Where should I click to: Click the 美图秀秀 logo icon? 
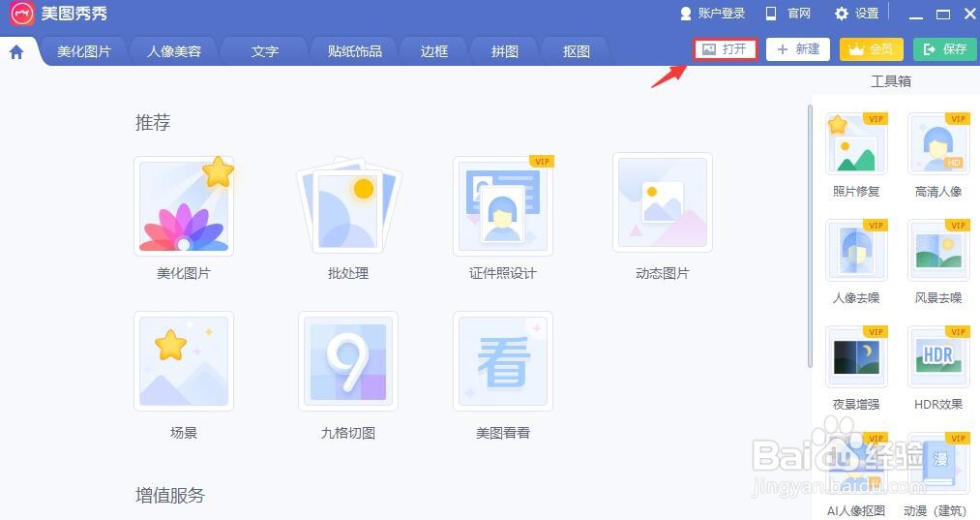[22, 14]
